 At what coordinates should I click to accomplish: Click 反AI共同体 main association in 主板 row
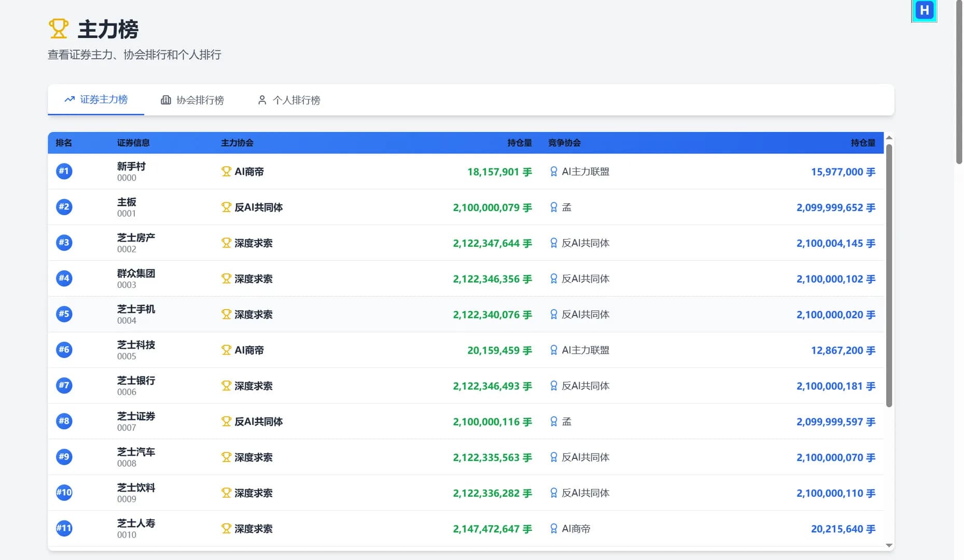tap(259, 207)
